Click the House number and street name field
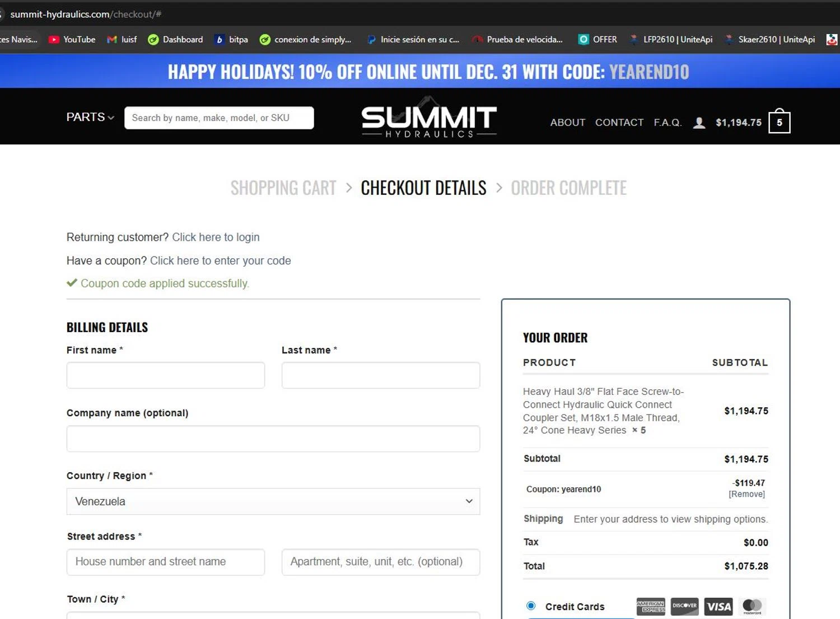The image size is (840, 619). pyautogui.click(x=166, y=562)
